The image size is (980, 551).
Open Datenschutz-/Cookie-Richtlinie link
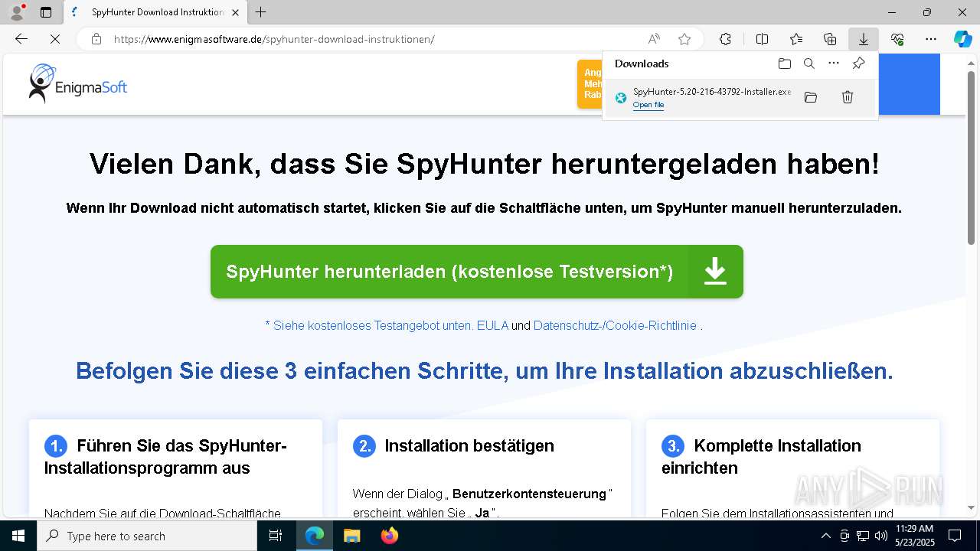click(x=615, y=325)
